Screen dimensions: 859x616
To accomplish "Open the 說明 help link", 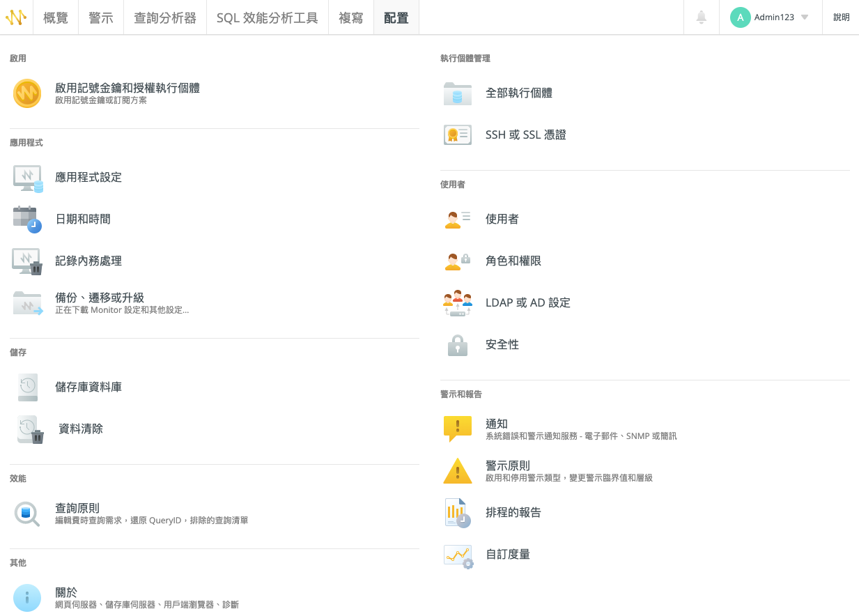I will coord(841,17).
